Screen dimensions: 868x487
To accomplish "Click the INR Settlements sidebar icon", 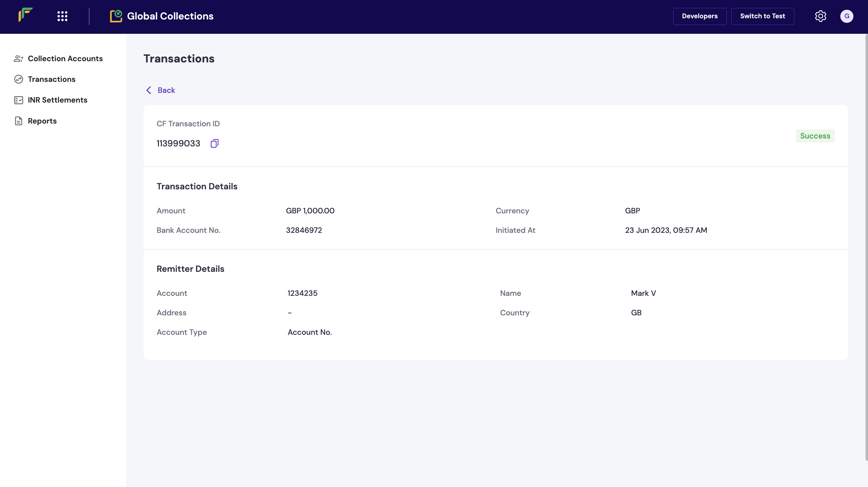I will click(x=19, y=100).
